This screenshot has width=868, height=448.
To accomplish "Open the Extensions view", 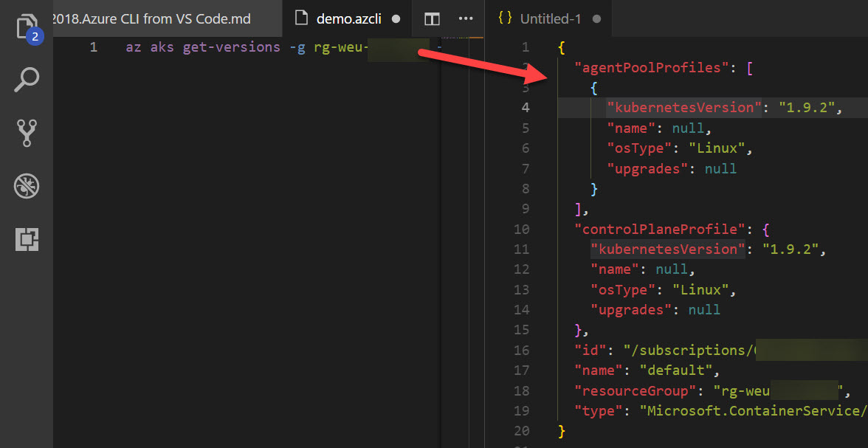I will point(27,239).
